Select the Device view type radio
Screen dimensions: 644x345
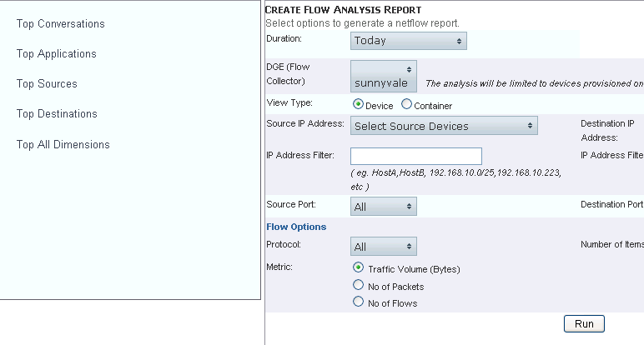359,105
